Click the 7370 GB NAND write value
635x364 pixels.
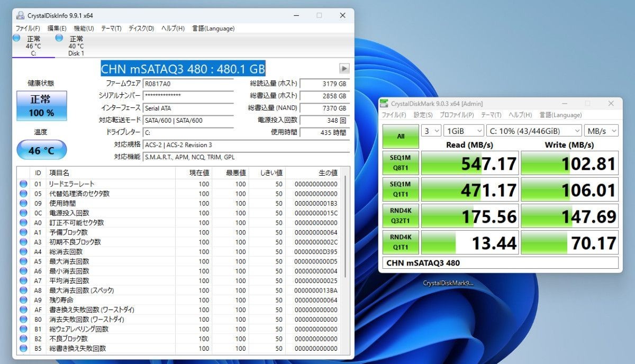pos(324,108)
